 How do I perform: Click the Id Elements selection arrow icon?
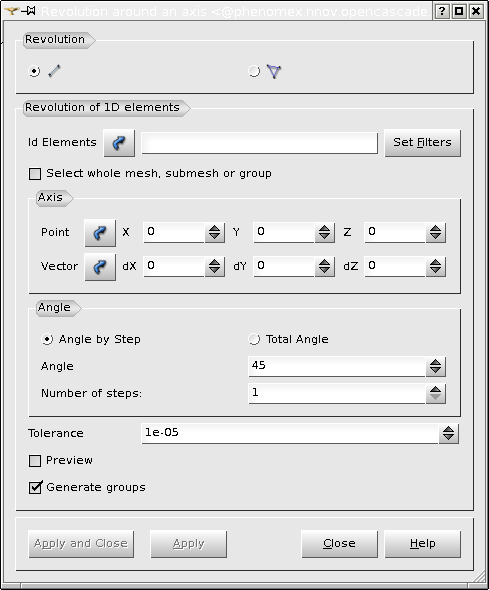pos(119,143)
